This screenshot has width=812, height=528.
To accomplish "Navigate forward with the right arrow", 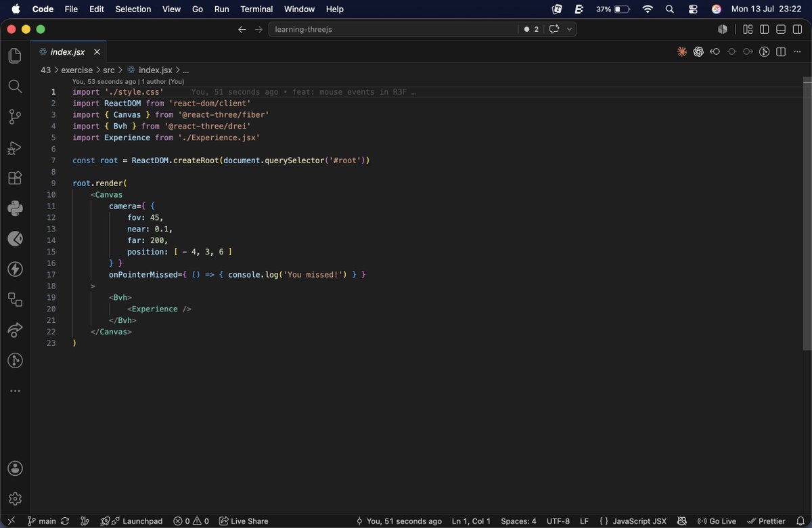I will (x=258, y=29).
